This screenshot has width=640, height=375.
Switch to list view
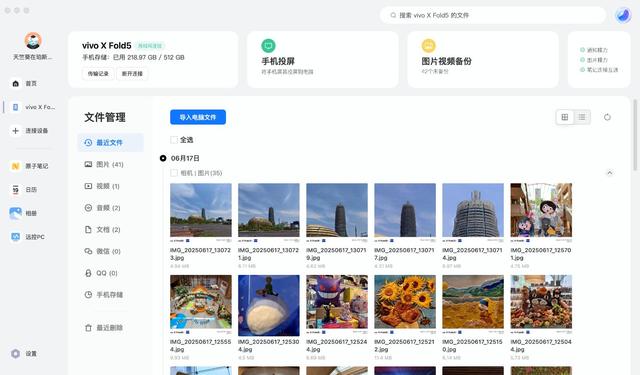582,118
